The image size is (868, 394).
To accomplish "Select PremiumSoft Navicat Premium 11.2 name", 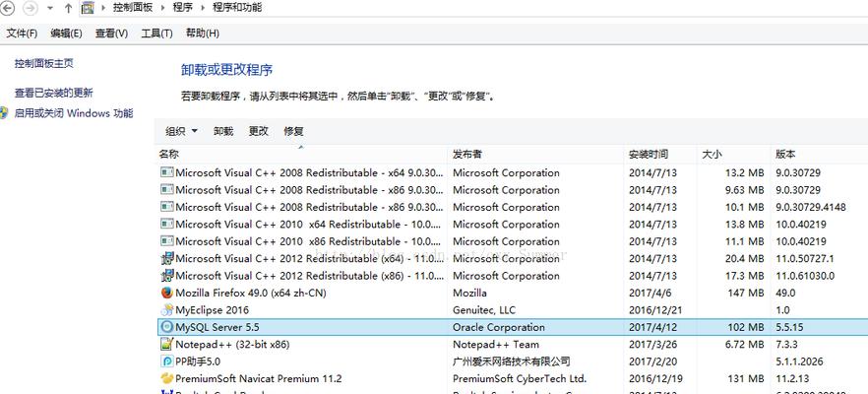I will [259, 379].
